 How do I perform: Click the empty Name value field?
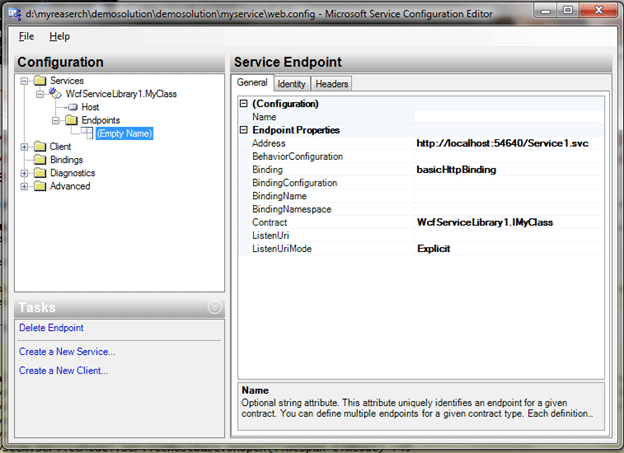(509, 117)
